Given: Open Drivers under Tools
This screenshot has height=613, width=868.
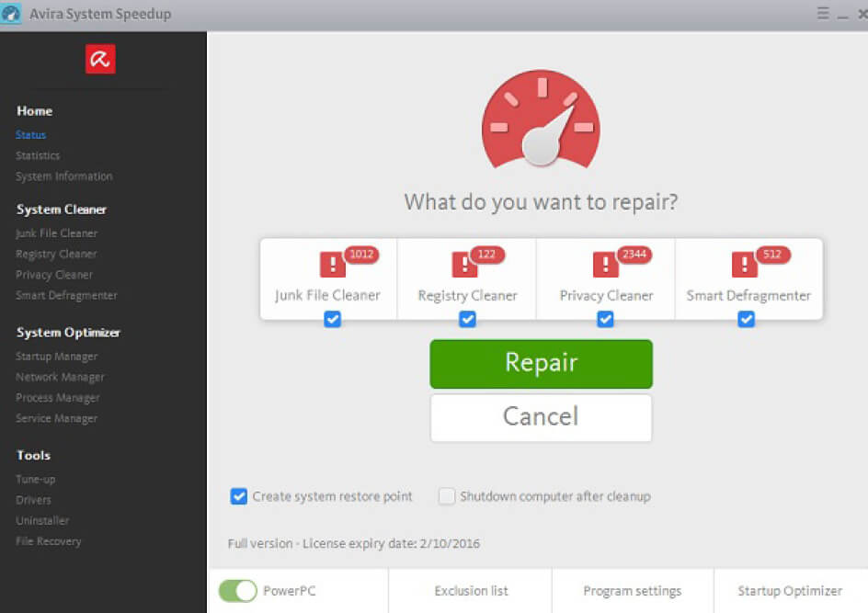Looking at the screenshot, I should pos(33,500).
